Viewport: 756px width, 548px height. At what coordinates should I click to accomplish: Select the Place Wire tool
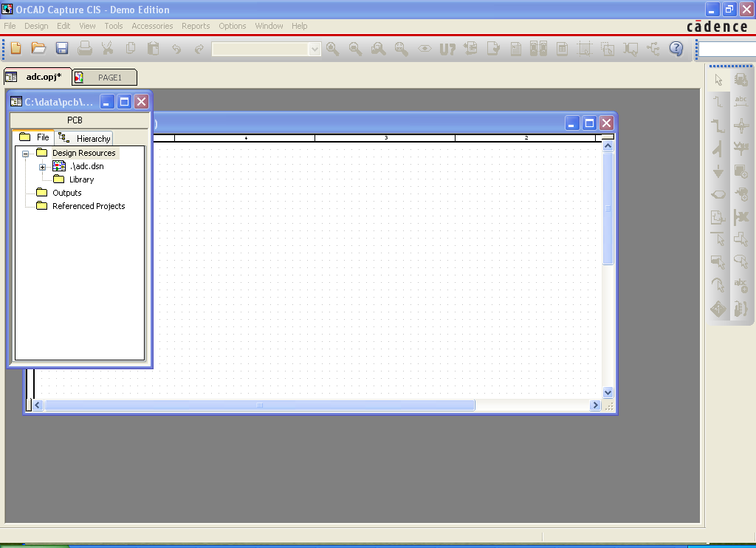click(x=718, y=102)
